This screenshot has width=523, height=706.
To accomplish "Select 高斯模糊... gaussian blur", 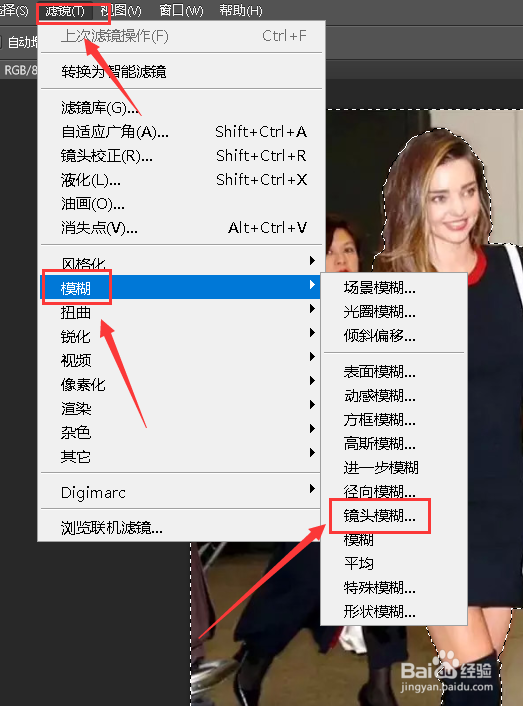I will pos(394,444).
